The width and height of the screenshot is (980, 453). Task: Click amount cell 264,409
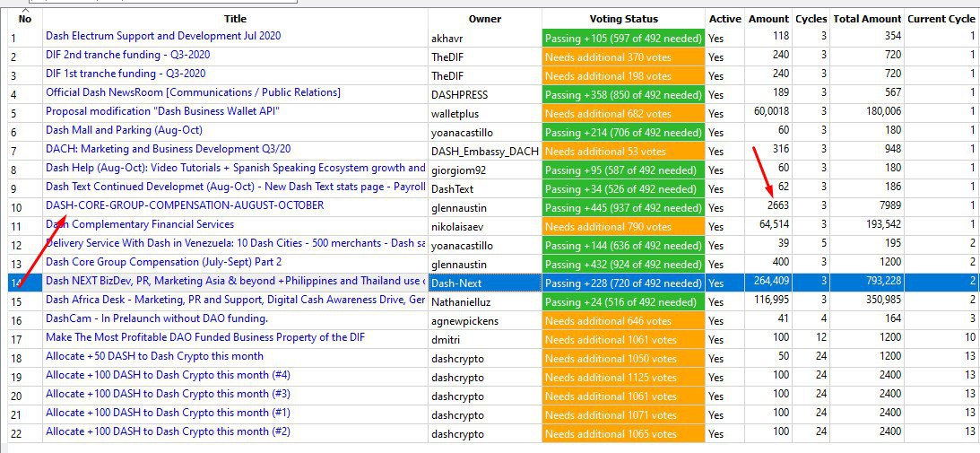click(768, 283)
